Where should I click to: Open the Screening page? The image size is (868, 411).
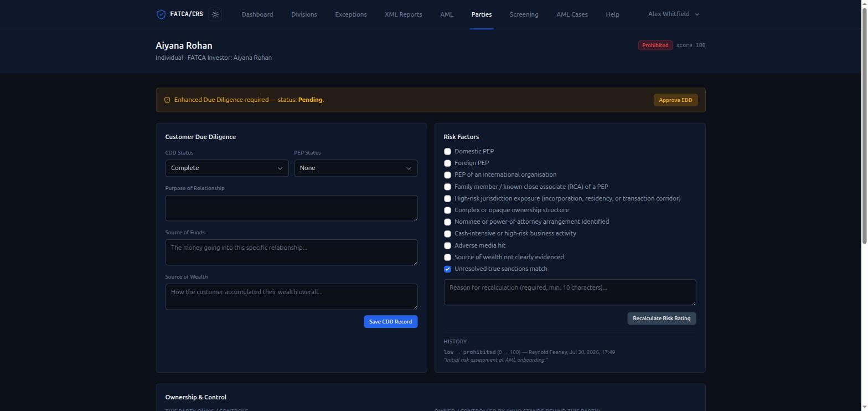tap(524, 14)
